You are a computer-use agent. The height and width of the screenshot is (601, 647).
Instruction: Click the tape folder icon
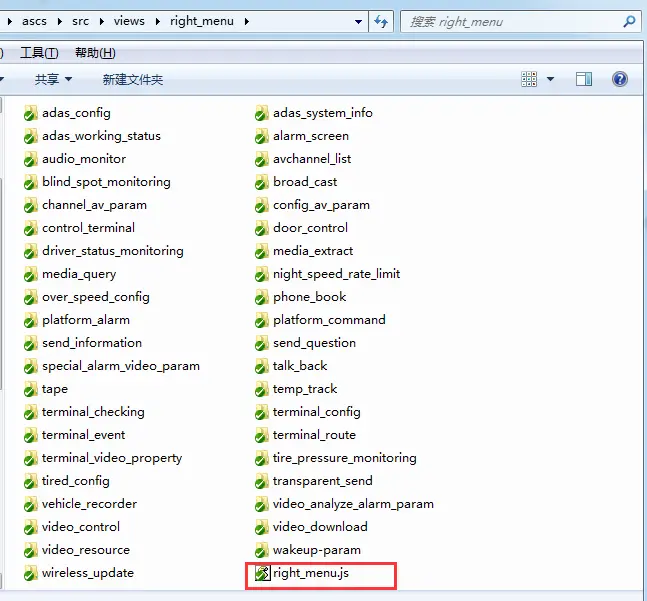click(31, 389)
